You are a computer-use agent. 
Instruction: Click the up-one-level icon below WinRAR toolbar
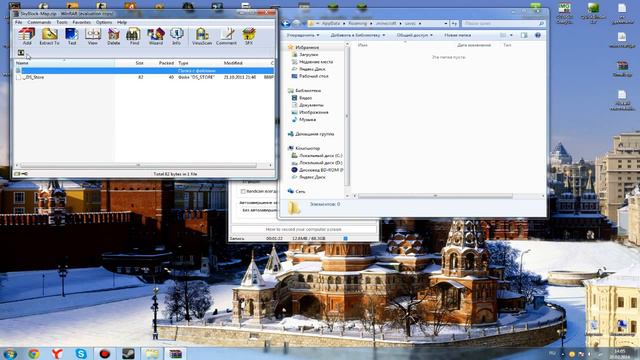point(21,53)
